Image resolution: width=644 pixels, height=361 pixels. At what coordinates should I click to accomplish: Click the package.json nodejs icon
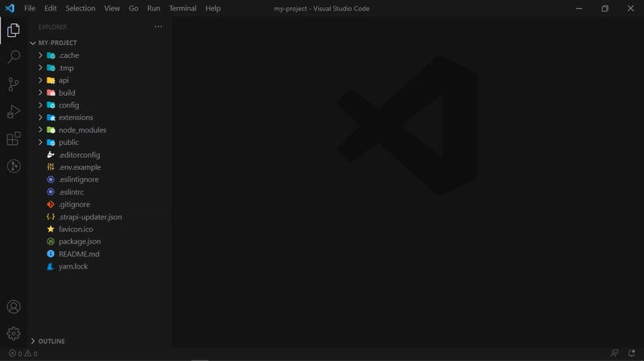(51, 242)
